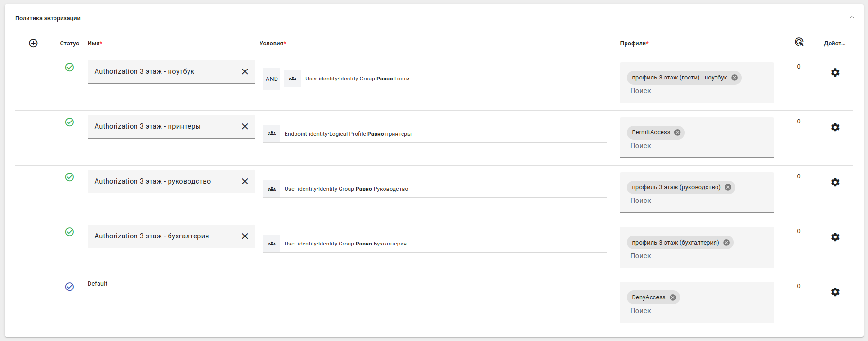Open gear settings for Default rule
This screenshot has height=341, width=868.
(835, 292)
